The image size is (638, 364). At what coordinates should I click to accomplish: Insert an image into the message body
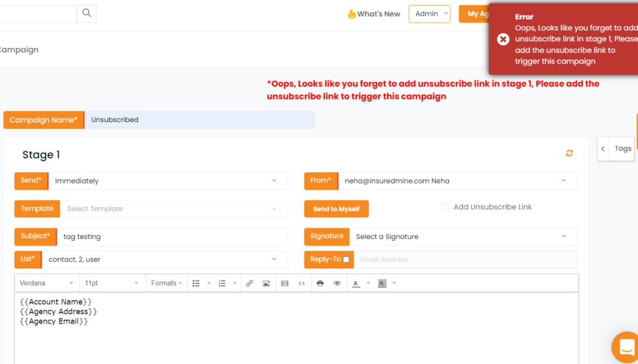(x=266, y=283)
